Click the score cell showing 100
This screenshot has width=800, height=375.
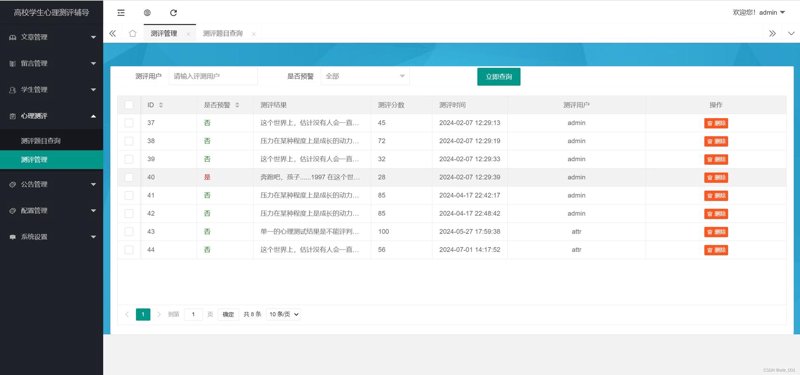pos(383,232)
